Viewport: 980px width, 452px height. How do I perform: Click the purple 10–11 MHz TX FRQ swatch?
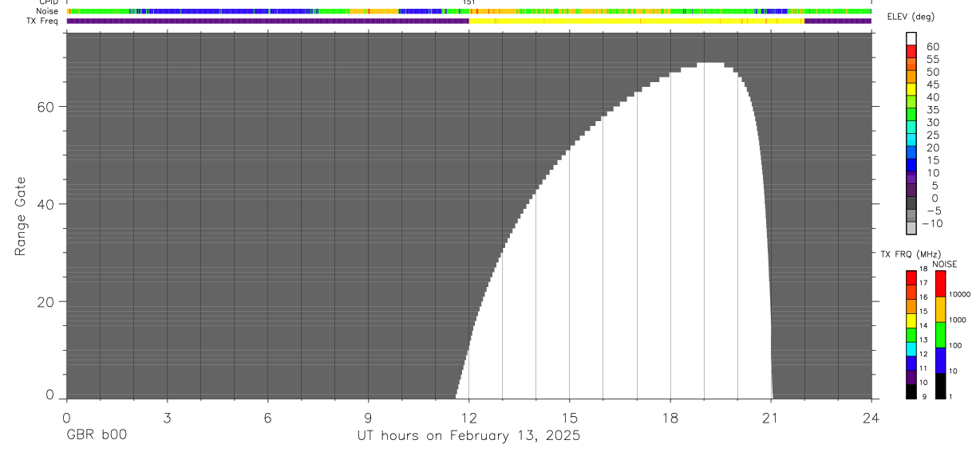pos(911,376)
